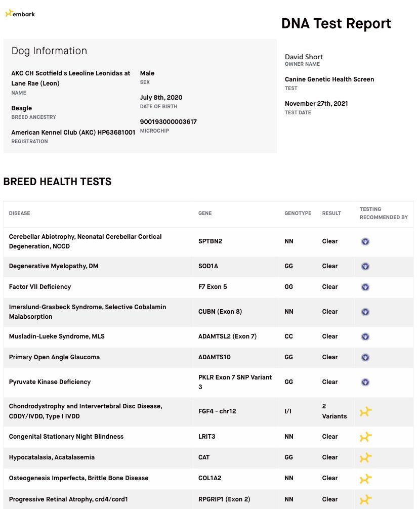This screenshot has width=420, height=509.
Task: Click the yellow Embark icon in the Chondrodystrophy row
Action: (365, 412)
